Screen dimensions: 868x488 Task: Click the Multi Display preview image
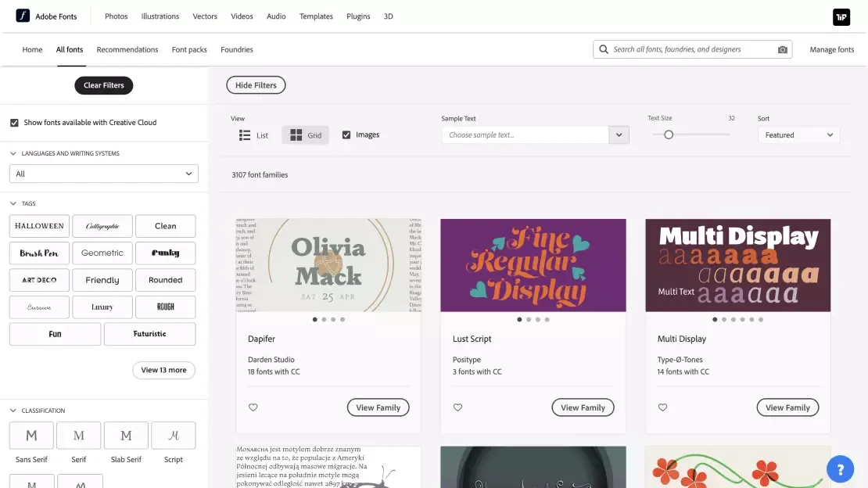click(x=738, y=265)
